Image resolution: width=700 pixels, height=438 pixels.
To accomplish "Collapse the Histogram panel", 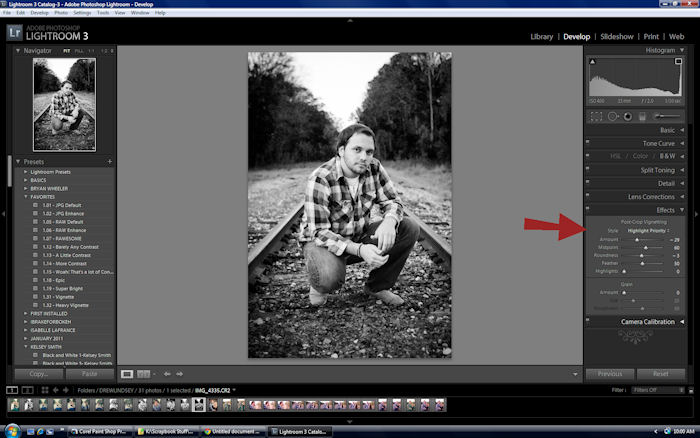I will tap(682, 50).
